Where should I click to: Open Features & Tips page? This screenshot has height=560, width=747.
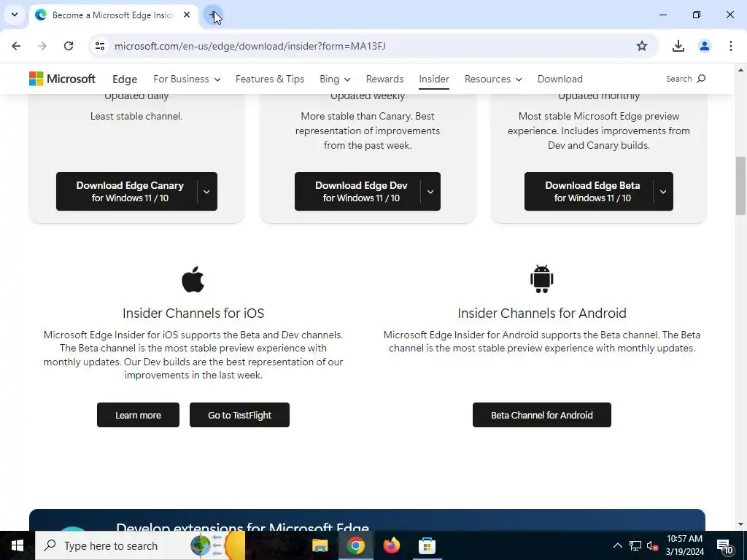[x=270, y=79]
